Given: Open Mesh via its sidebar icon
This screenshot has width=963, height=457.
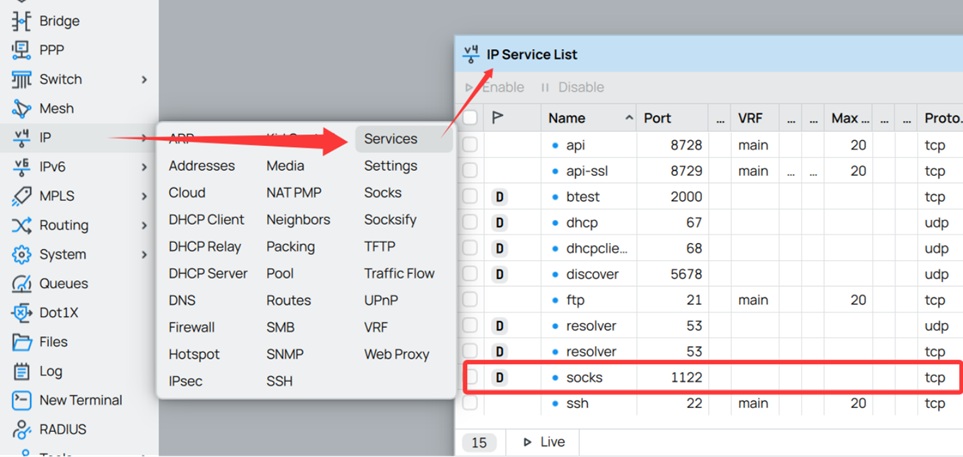Looking at the screenshot, I should point(21,108).
